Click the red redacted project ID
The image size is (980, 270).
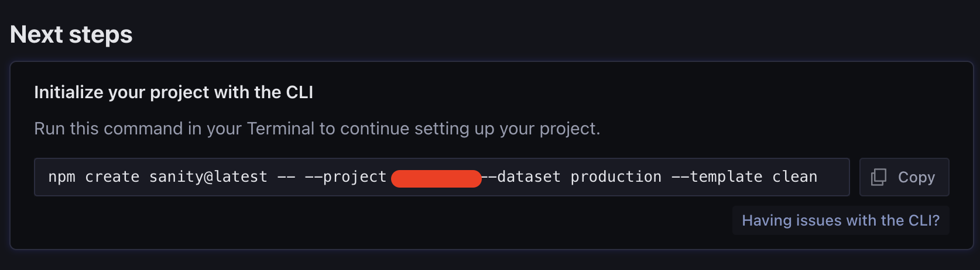point(436,178)
